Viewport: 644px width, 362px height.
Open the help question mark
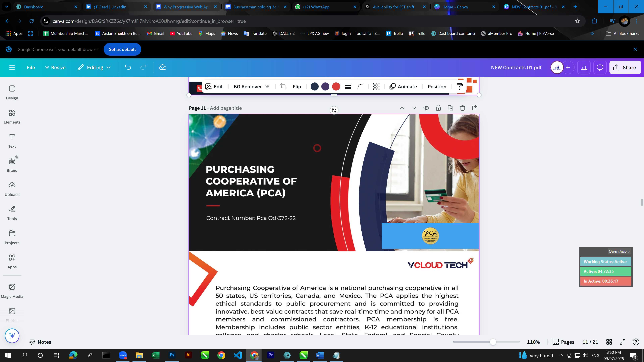tap(635, 342)
